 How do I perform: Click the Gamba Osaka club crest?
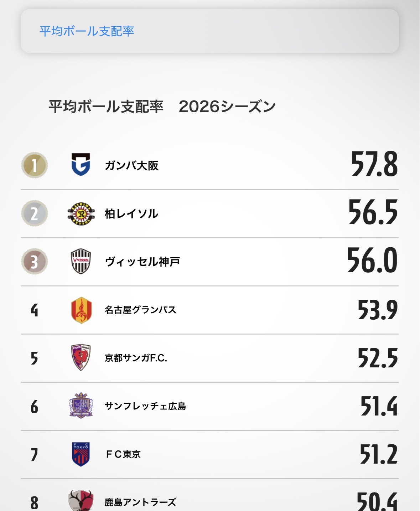pos(81,165)
